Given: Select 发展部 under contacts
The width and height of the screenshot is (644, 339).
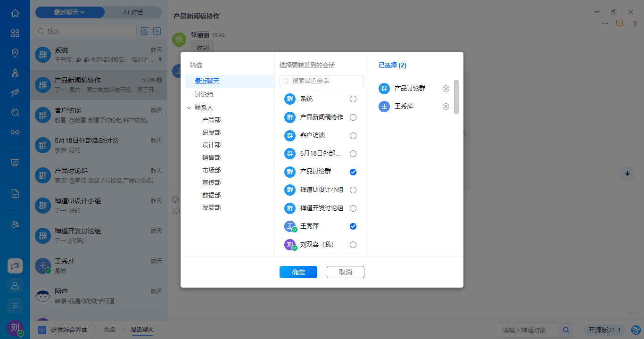Looking at the screenshot, I should point(212,207).
